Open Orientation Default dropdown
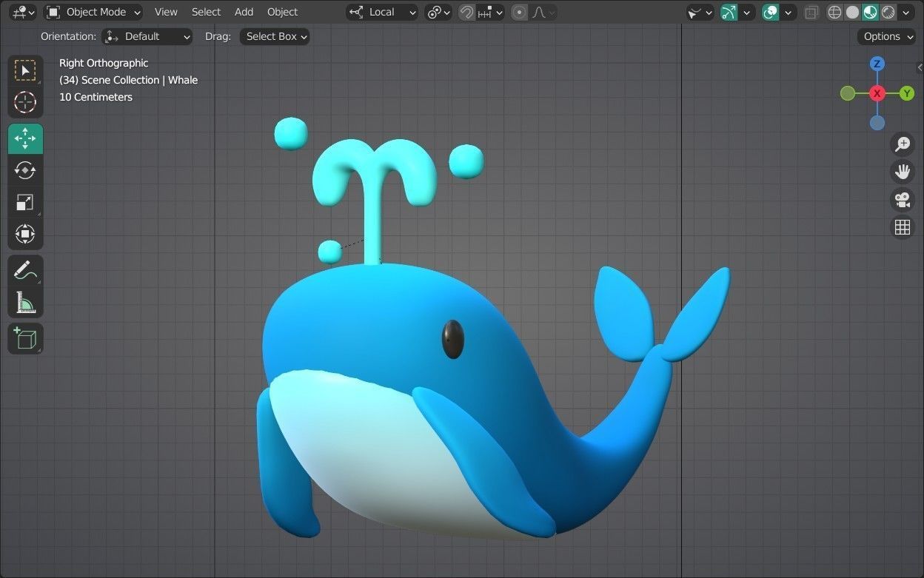This screenshot has height=578, width=924. [x=147, y=36]
